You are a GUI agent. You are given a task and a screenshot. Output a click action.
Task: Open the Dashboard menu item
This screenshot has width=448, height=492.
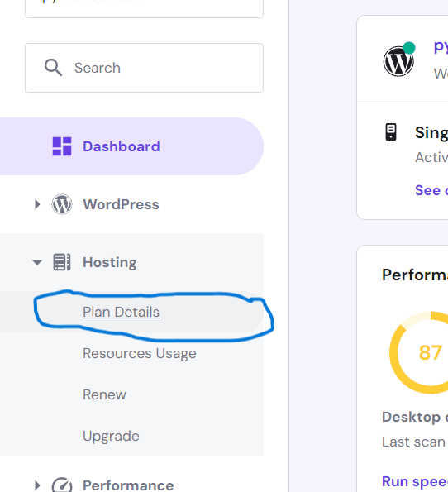pos(131,146)
